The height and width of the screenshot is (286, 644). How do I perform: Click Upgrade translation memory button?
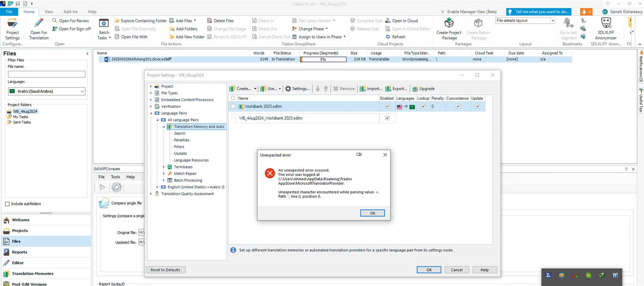coord(424,89)
